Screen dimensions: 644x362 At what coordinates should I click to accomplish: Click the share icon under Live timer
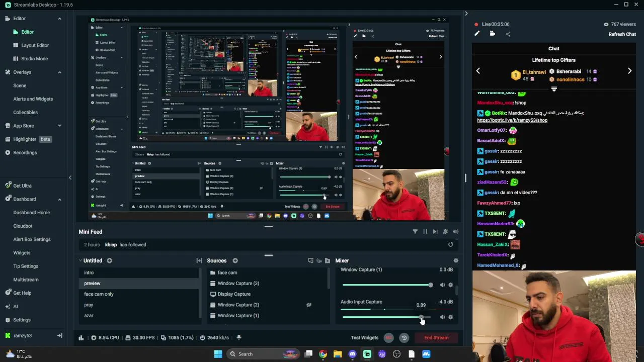[508, 34]
